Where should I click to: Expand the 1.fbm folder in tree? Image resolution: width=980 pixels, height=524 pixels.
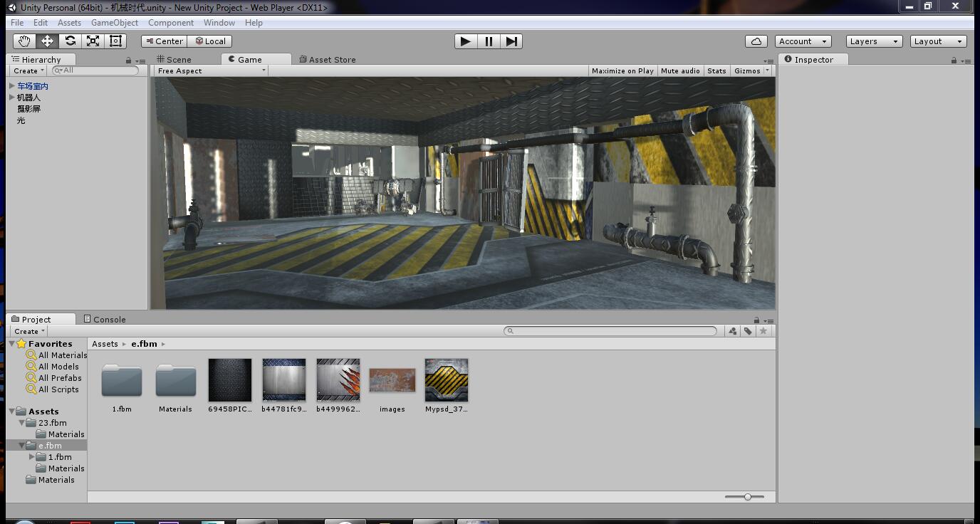pos(32,457)
